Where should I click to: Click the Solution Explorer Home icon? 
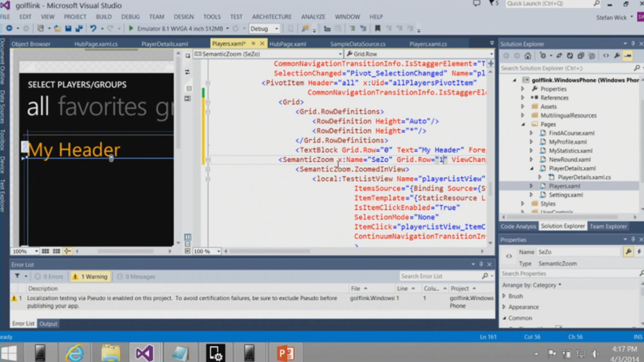pyautogui.click(x=528, y=56)
